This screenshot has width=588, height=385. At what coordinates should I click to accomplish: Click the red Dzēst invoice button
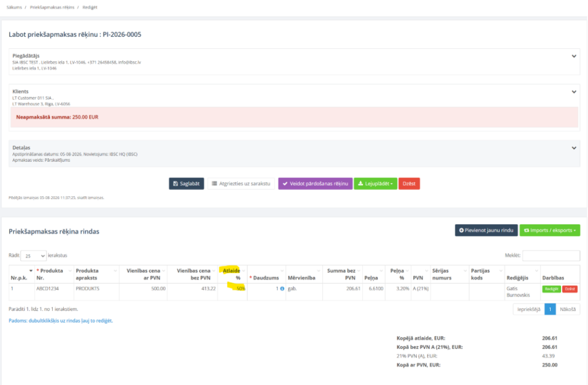click(409, 184)
